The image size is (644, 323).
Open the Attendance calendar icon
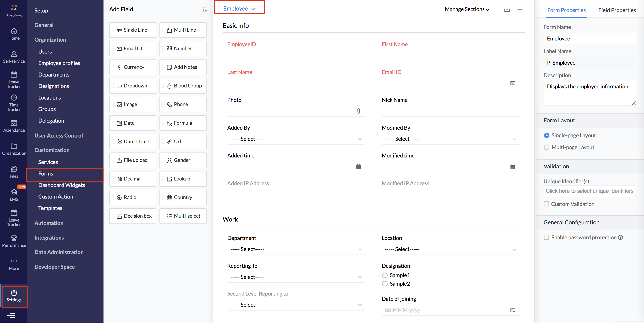coord(14,123)
